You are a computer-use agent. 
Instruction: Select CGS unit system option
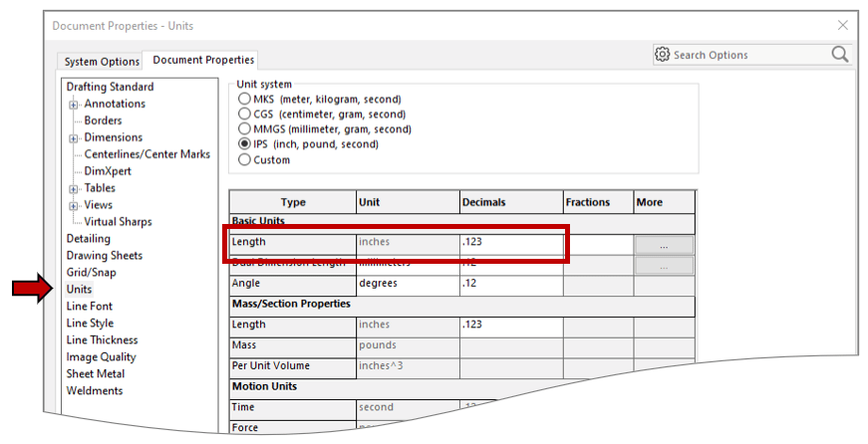click(245, 114)
